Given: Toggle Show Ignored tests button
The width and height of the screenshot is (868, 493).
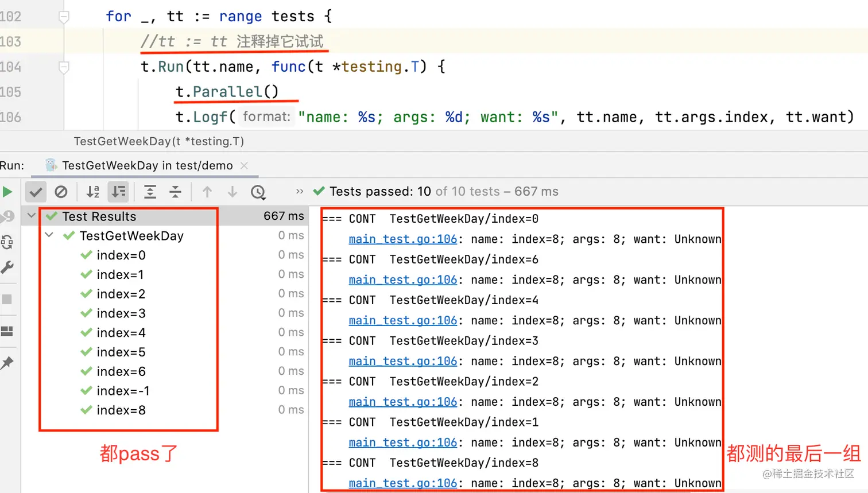Looking at the screenshot, I should pyautogui.click(x=61, y=192).
